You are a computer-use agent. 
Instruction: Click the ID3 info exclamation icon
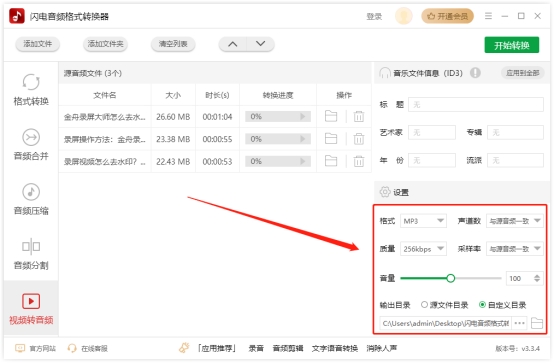click(475, 73)
